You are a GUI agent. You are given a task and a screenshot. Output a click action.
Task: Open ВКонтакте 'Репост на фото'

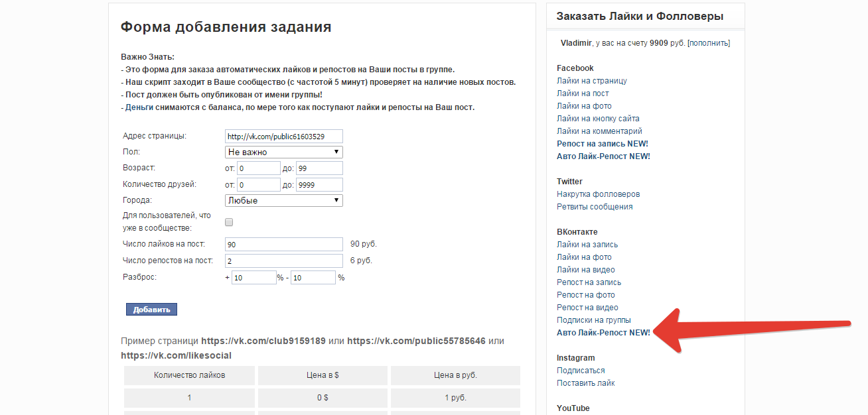[x=586, y=295]
